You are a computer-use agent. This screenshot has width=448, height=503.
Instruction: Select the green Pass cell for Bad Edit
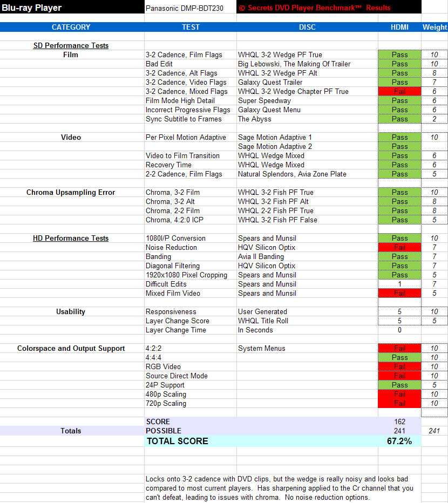[399, 64]
